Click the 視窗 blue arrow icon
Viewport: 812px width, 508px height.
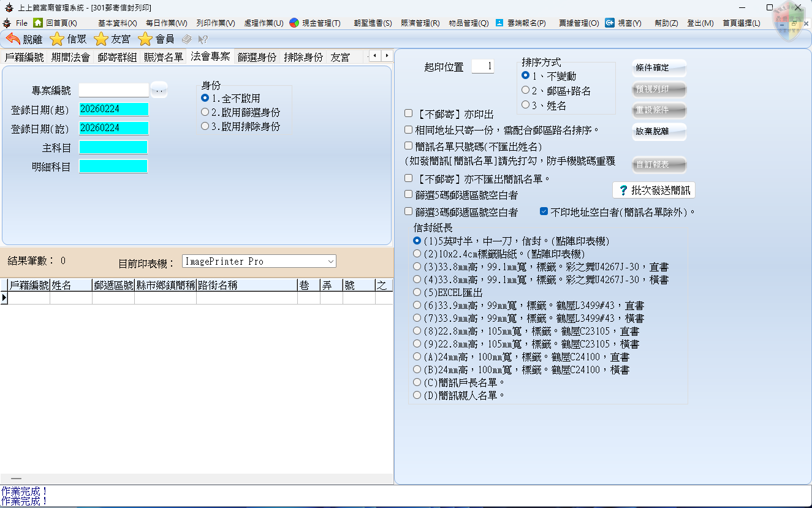click(610, 23)
